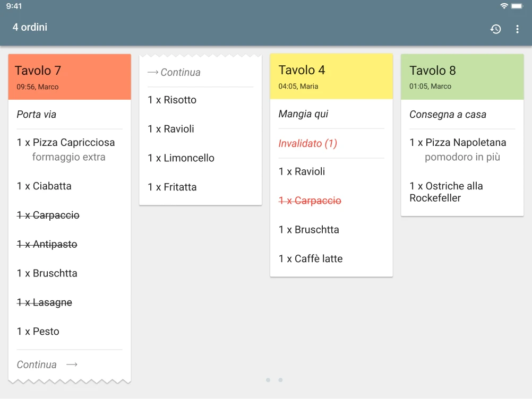Mark the Ciabatta item as completed

click(44, 186)
